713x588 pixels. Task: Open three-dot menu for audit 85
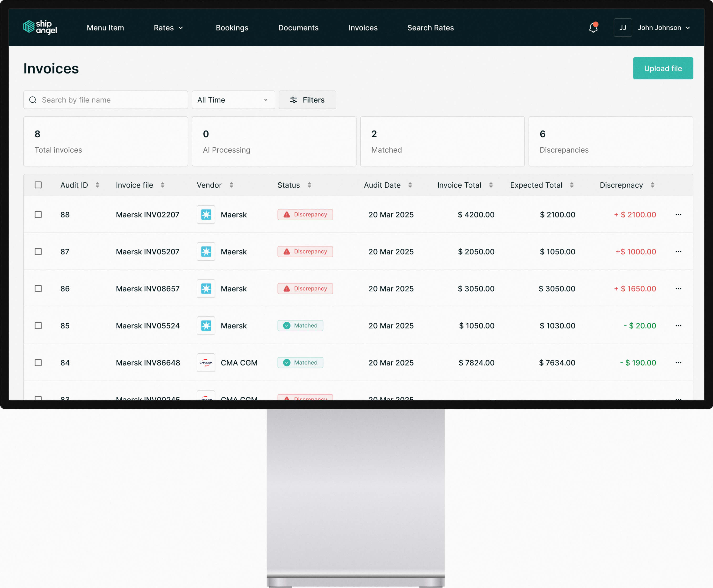678,325
